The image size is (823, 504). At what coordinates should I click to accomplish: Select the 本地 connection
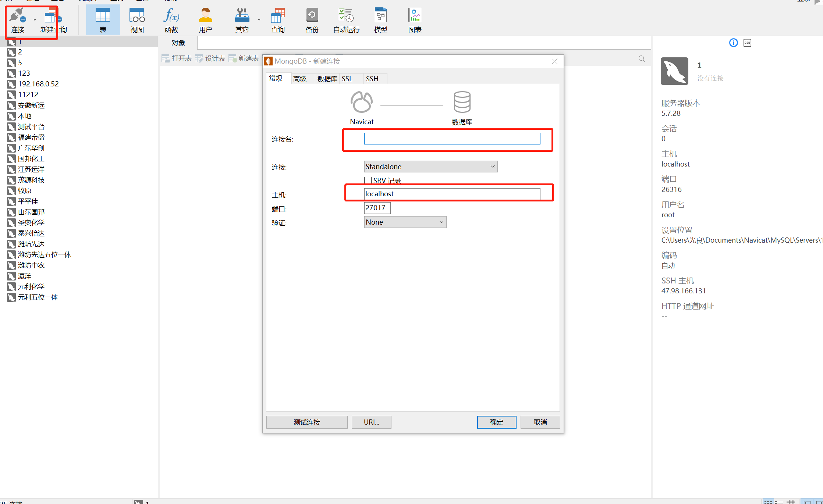pos(79,116)
